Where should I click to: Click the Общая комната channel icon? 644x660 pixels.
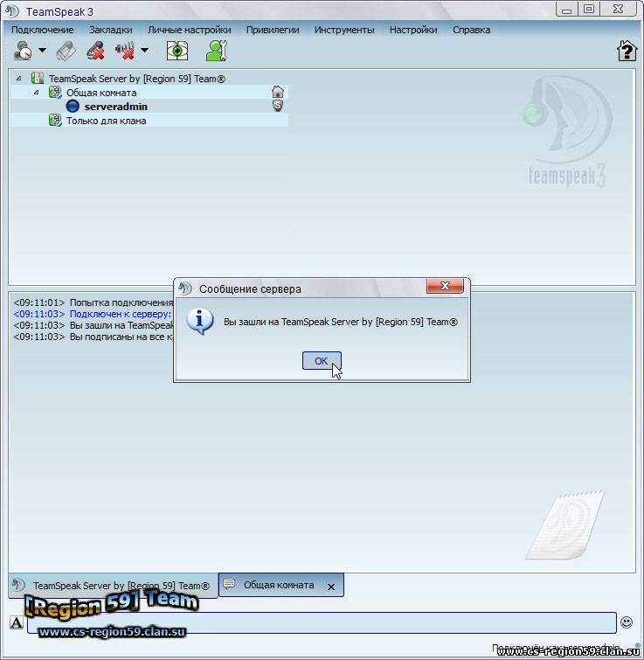pyautogui.click(x=55, y=92)
